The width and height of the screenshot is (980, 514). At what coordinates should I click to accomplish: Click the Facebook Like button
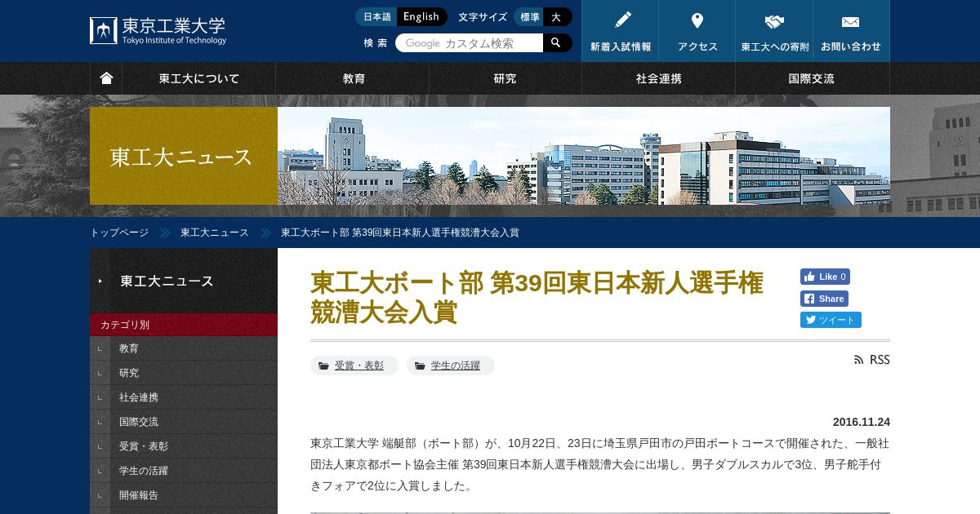(825, 277)
